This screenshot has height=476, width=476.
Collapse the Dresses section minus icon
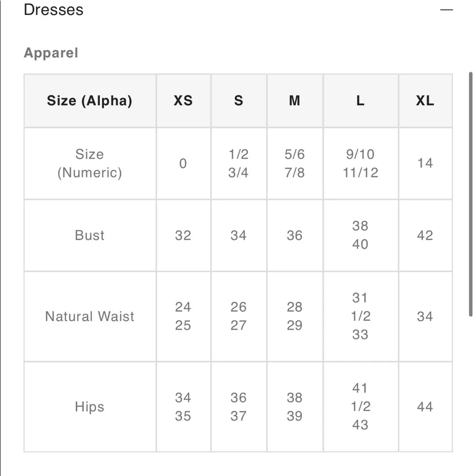point(446,10)
